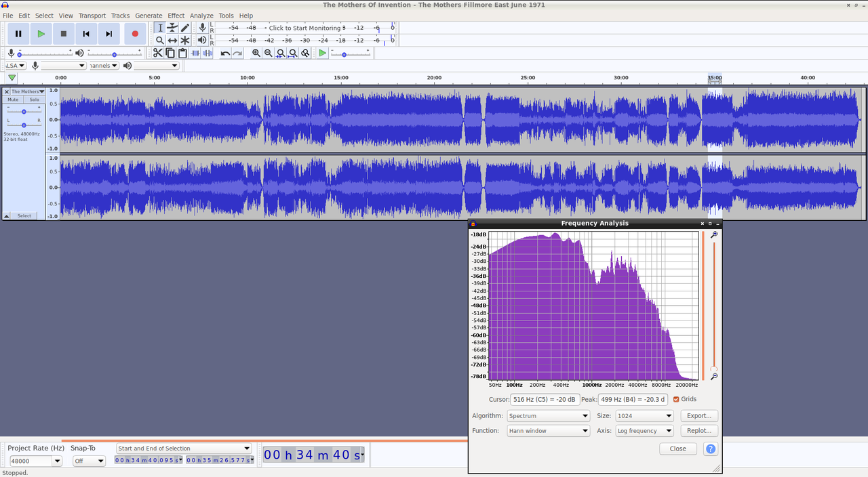Select the Zoom magnifier tool in tools toolbar
Image resolution: width=868 pixels, height=477 pixels.
[160, 41]
